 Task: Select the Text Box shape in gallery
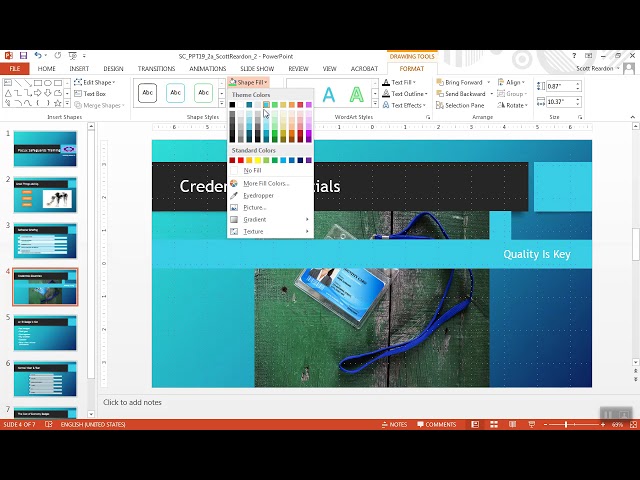8,83
